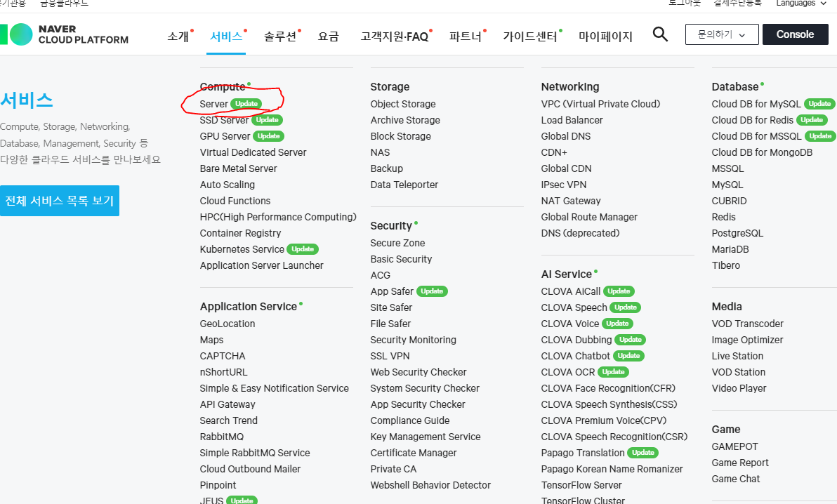Open Secure Zone

point(397,243)
